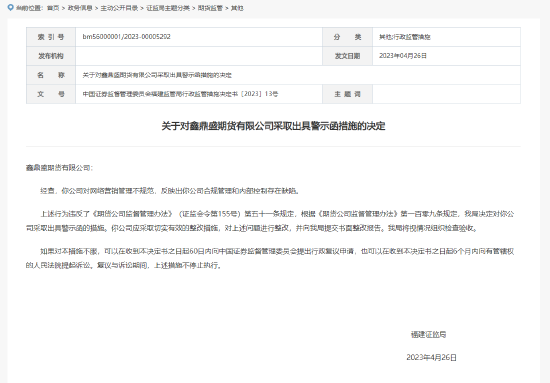
Task: Click paragraph line beginning 如果对本措施不服
Action: tap(277, 251)
